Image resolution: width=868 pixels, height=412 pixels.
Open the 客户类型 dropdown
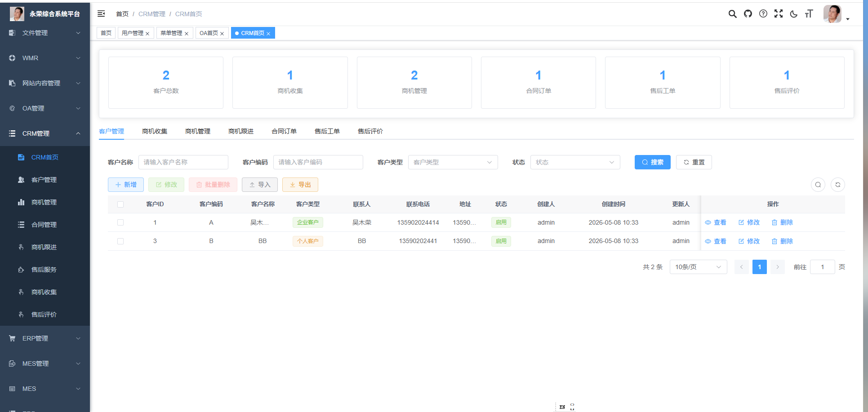453,162
